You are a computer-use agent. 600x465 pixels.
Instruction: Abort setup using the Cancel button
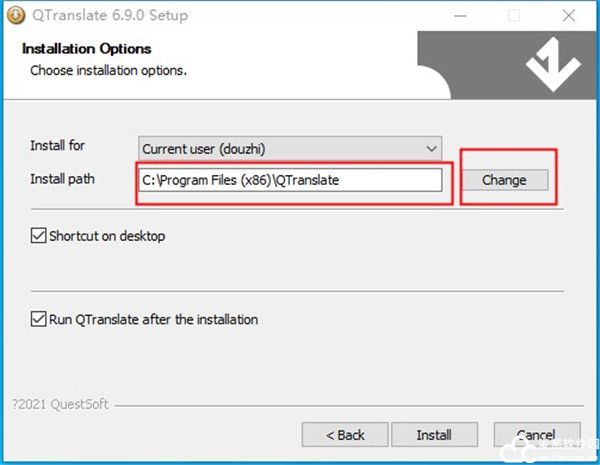(x=536, y=435)
